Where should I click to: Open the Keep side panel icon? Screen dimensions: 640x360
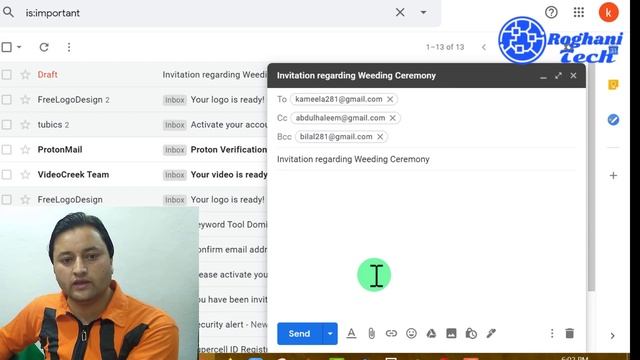(613, 84)
